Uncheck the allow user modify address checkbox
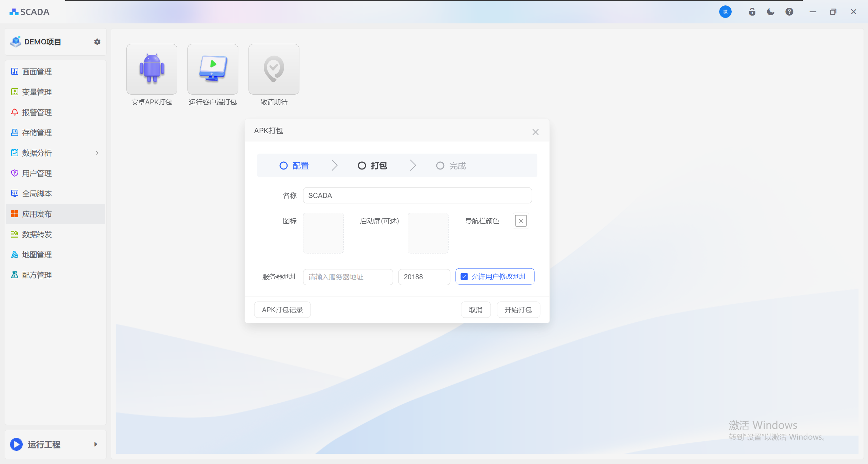 point(464,277)
